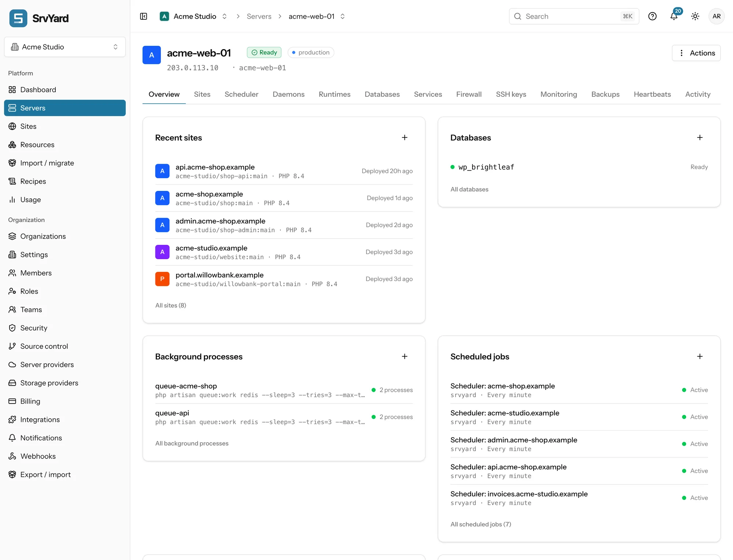This screenshot has width=733, height=560.
Task: Open the portal.willowbank.example site row
Action: (x=284, y=279)
